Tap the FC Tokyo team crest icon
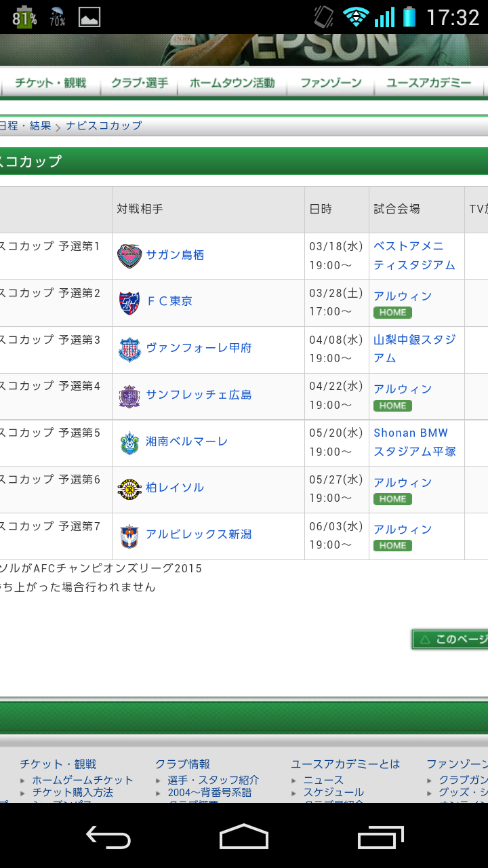The width and height of the screenshot is (488, 868). coord(129,302)
